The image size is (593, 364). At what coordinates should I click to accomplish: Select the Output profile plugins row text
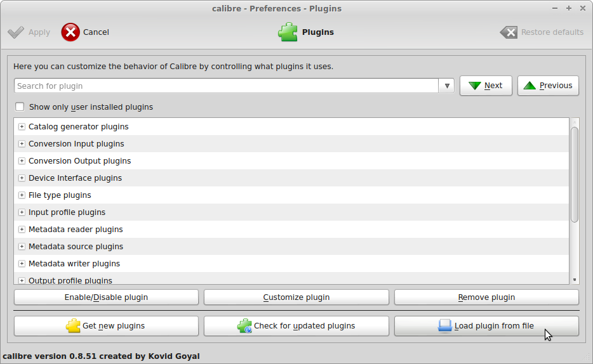click(x=70, y=280)
